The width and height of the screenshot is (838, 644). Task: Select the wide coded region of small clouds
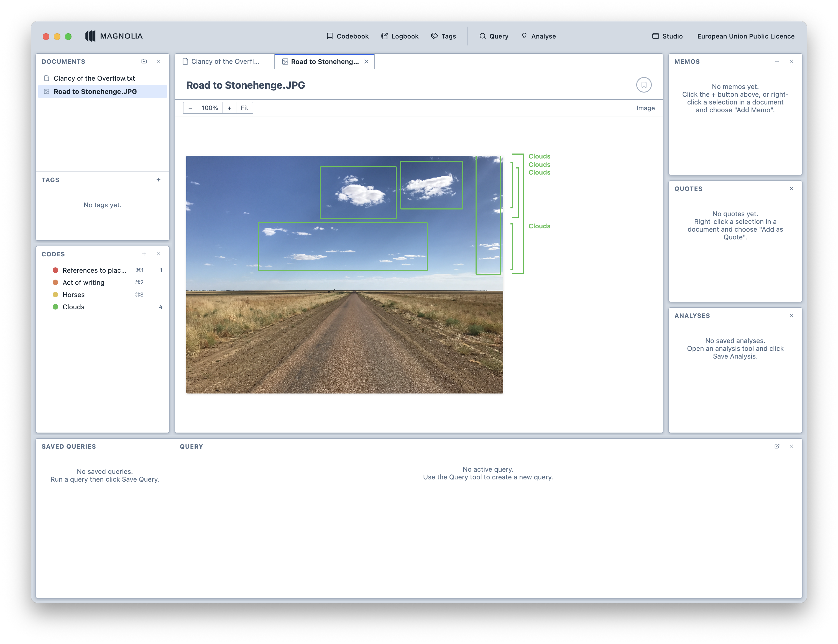pyautogui.click(x=343, y=247)
